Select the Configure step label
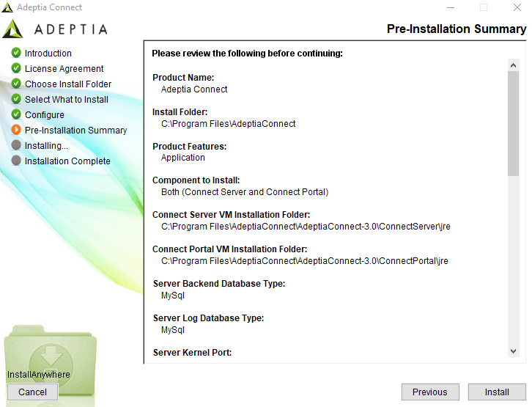 tap(45, 115)
